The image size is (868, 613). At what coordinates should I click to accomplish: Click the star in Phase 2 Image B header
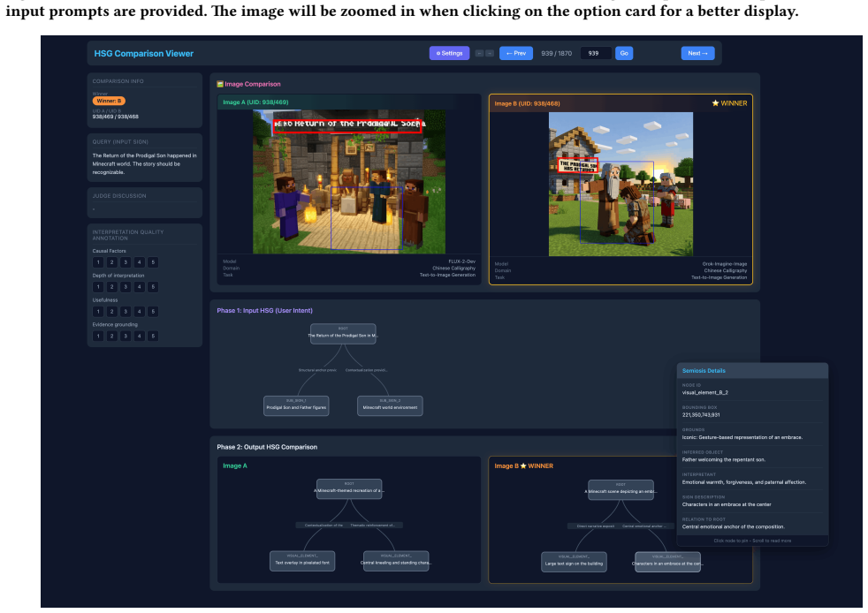(x=523, y=465)
